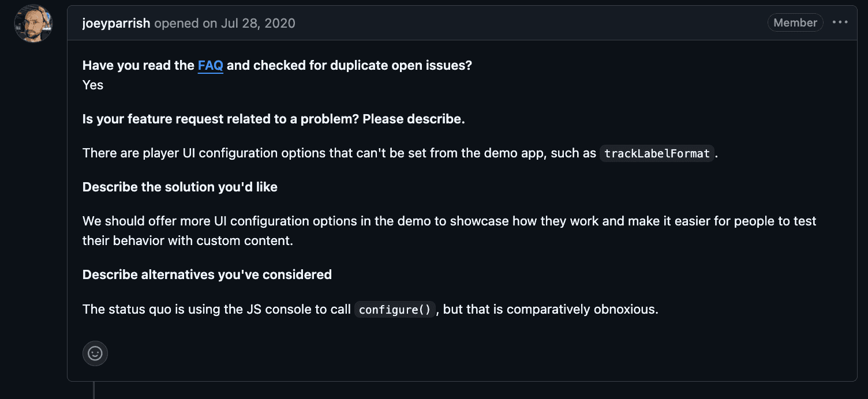Image resolution: width=868 pixels, height=399 pixels.
Task: Open the three-dot comment options menu
Action: coord(840,22)
